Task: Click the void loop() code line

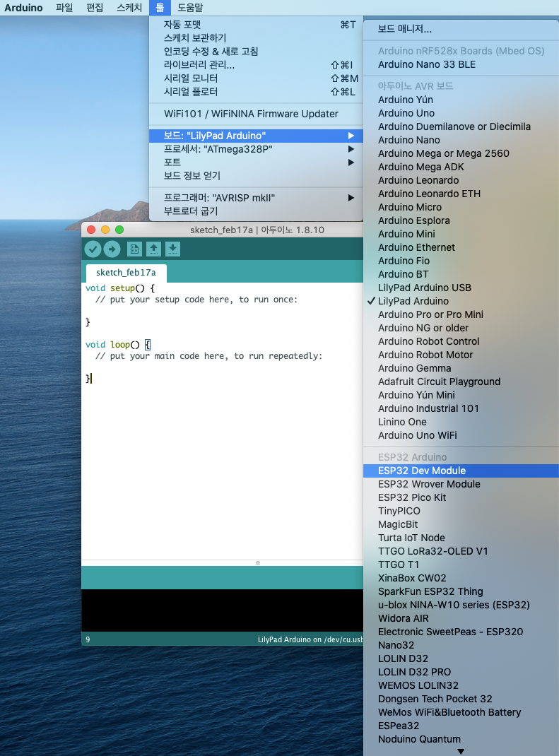Action: coord(118,345)
